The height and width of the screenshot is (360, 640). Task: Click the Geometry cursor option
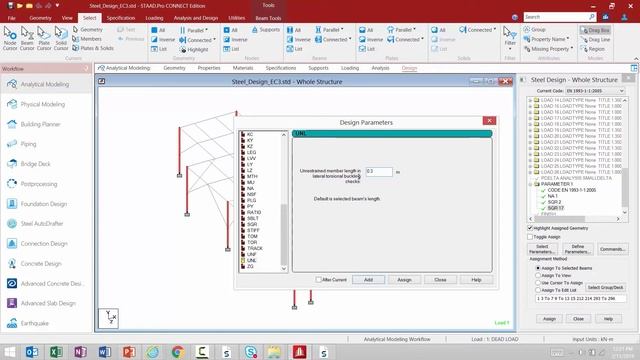87,29
